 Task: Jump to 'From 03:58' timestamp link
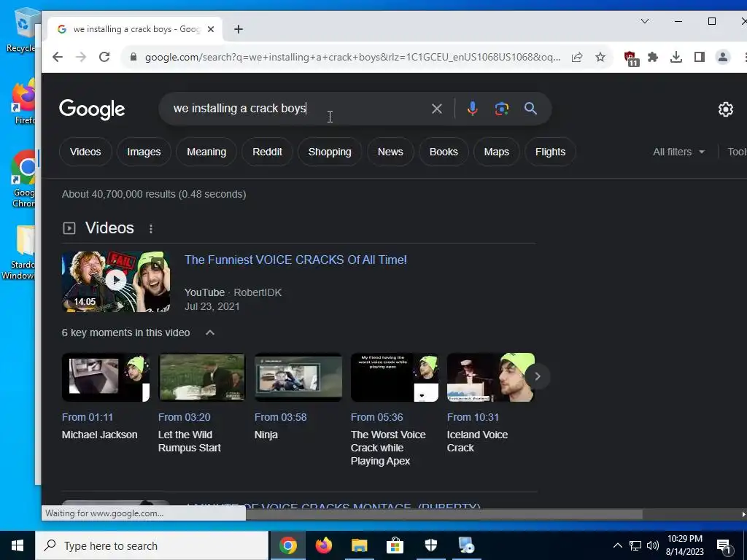[x=281, y=417]
